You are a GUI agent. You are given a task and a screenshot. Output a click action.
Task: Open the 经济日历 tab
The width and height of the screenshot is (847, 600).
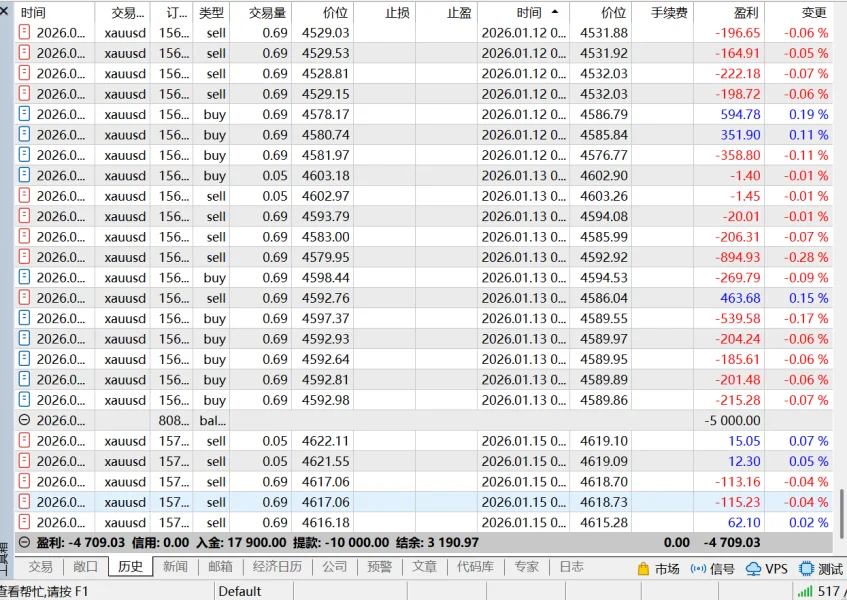[277, 567]
